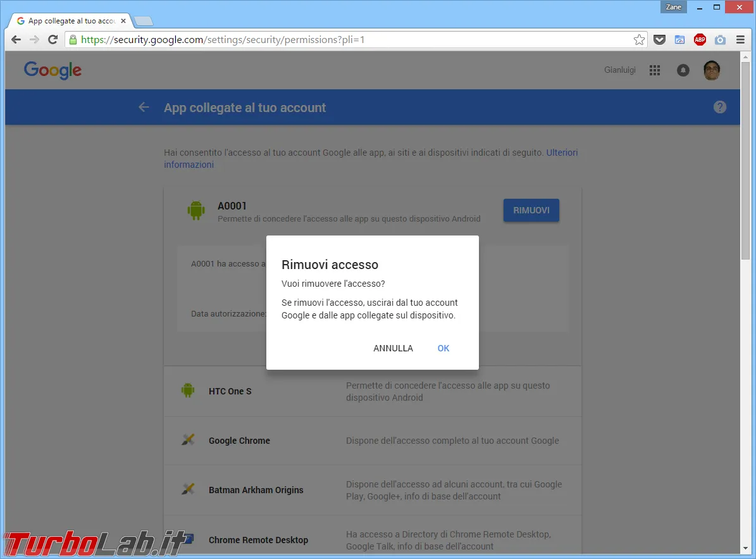Viewport: 756px width, 559px height.
Task: Open Google notifications bell
Action: [683, 70]
